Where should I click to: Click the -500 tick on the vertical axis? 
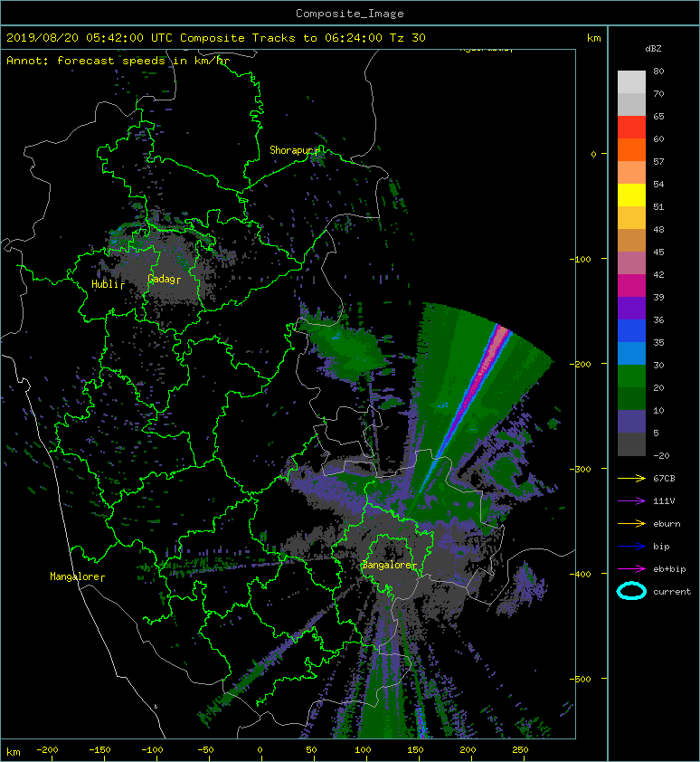[581, 679]
